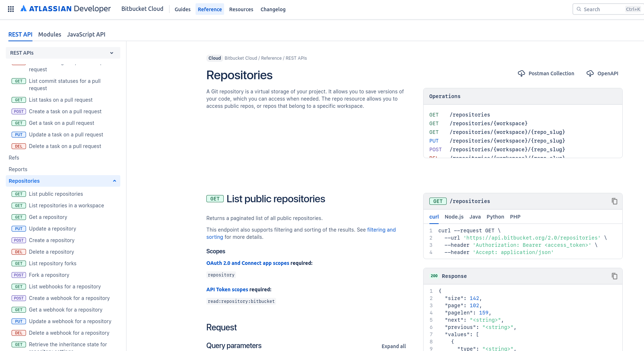Open Delete a repository sidebar entry
This screenshot has width=644, height=351.
[x=51, y=252]
